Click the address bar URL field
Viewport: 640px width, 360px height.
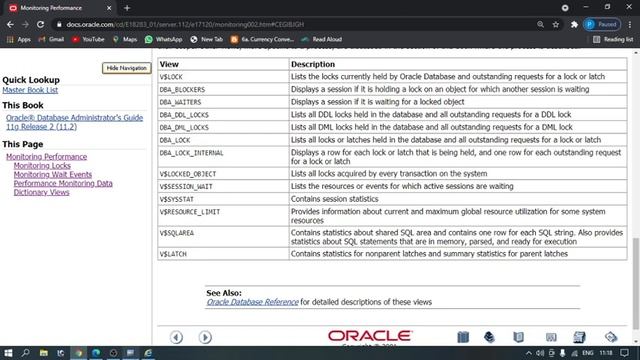pyautogui.click(x=294, y=24)
